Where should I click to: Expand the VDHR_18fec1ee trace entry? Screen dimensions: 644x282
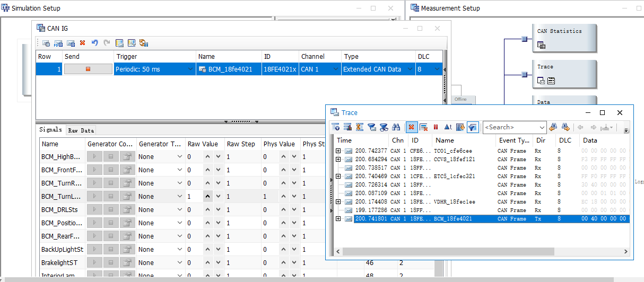click(x=338, y=202)
